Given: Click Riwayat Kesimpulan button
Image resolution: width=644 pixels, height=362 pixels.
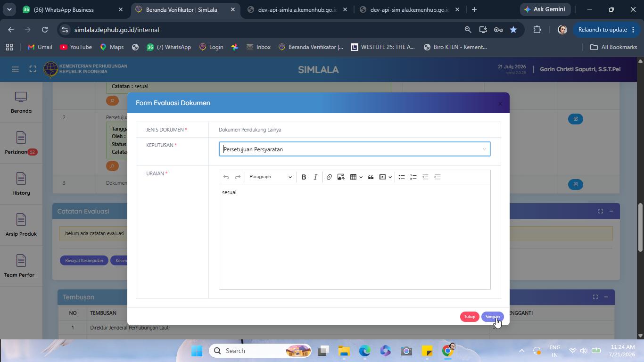Looking at the screenshot, I should tap(84, 261).
